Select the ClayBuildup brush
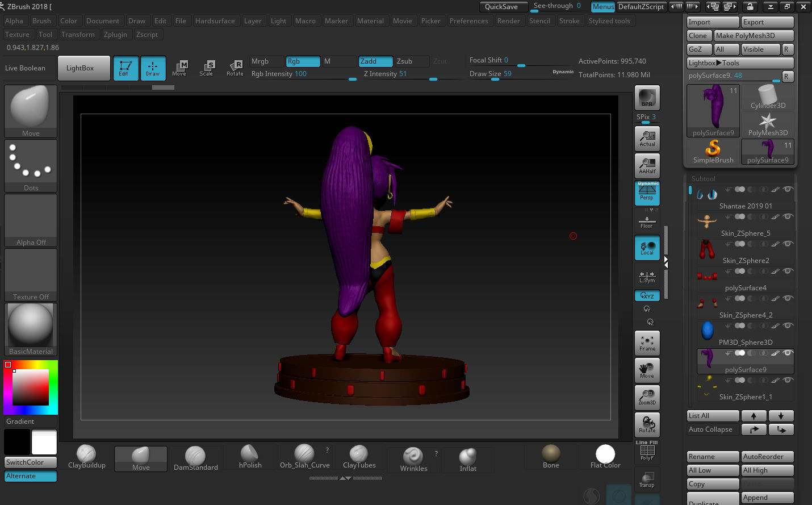The image size is (812, 505). click(x=87, y=458)
